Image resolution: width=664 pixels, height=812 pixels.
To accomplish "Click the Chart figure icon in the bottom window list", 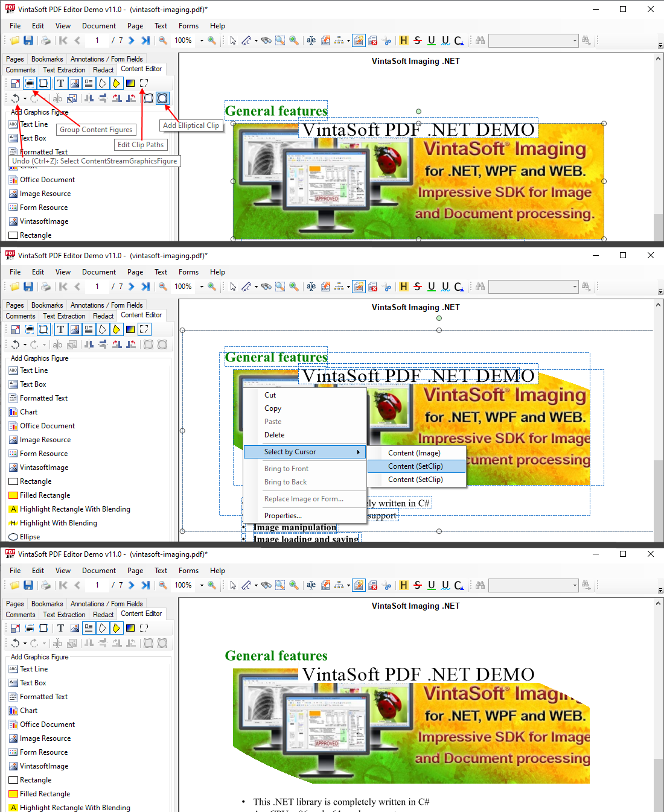I will (x=13, y=711).
